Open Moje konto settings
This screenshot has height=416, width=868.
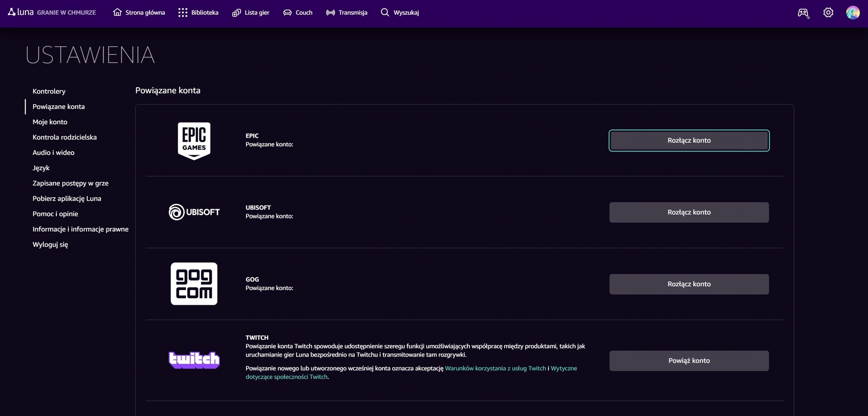coord(50,122)
